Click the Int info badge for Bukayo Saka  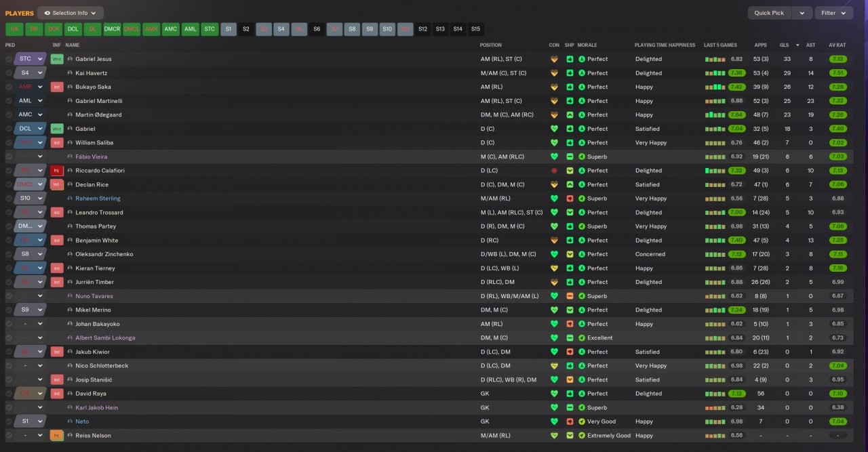pyautogui.click(x=57, y=87)
